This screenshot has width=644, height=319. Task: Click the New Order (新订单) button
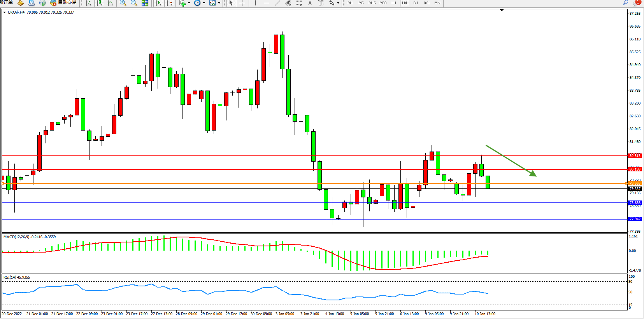pos(6,3)
